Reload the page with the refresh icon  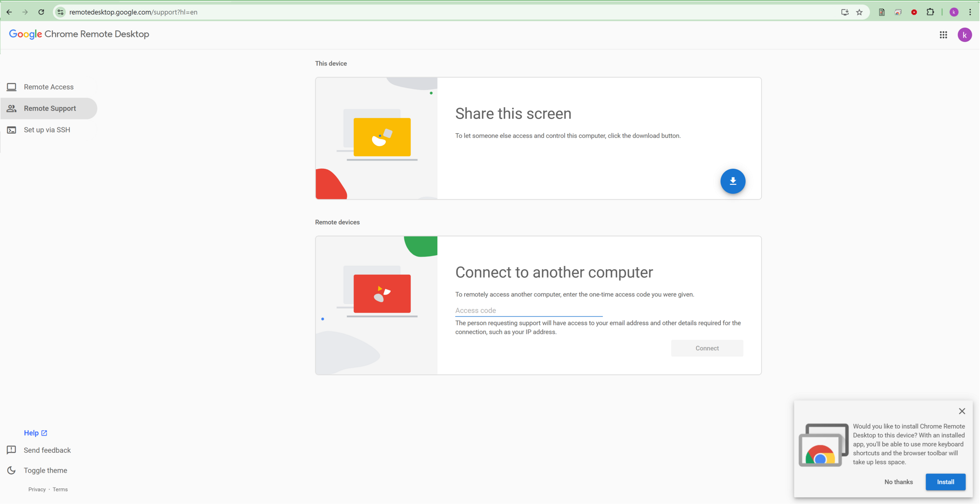coord(41,12)
